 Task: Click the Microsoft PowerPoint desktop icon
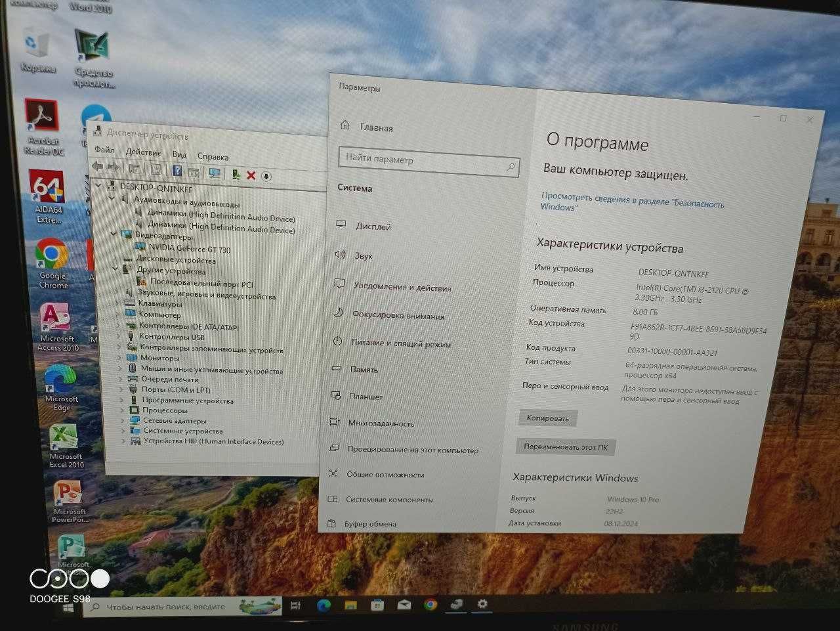pos(70,502)
